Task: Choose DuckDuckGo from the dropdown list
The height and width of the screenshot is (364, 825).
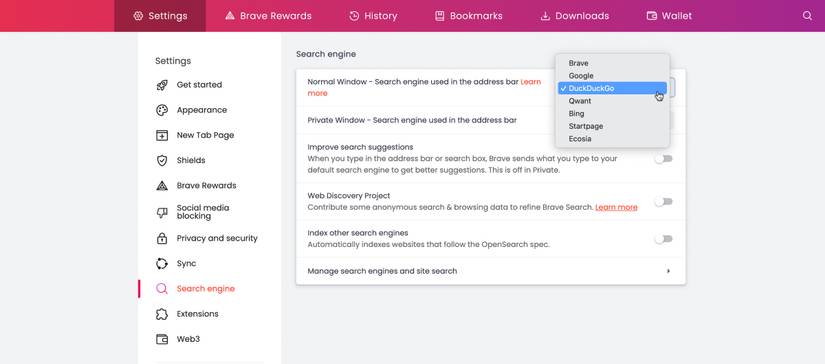Action: [x=612, y=88]
